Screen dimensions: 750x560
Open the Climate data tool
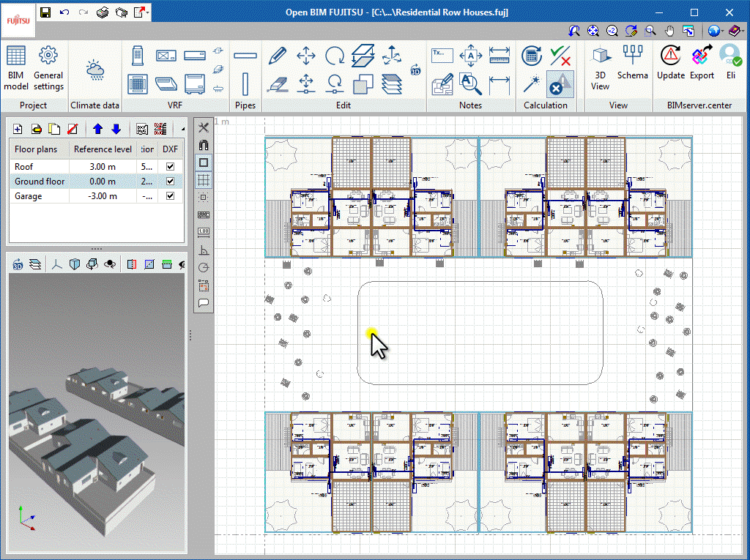tap(94, 66)
